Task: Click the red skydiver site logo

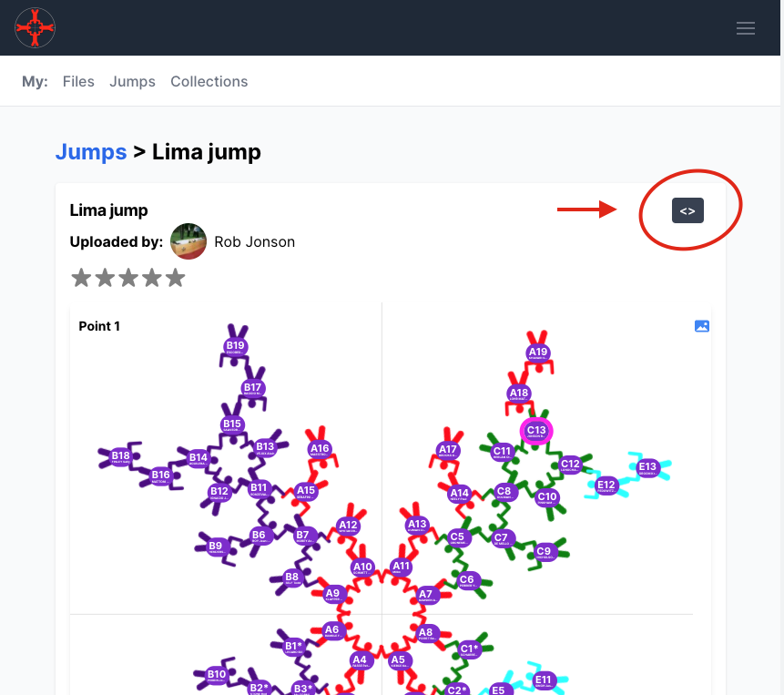Action: pyautogui.click(x=36, y=27)
